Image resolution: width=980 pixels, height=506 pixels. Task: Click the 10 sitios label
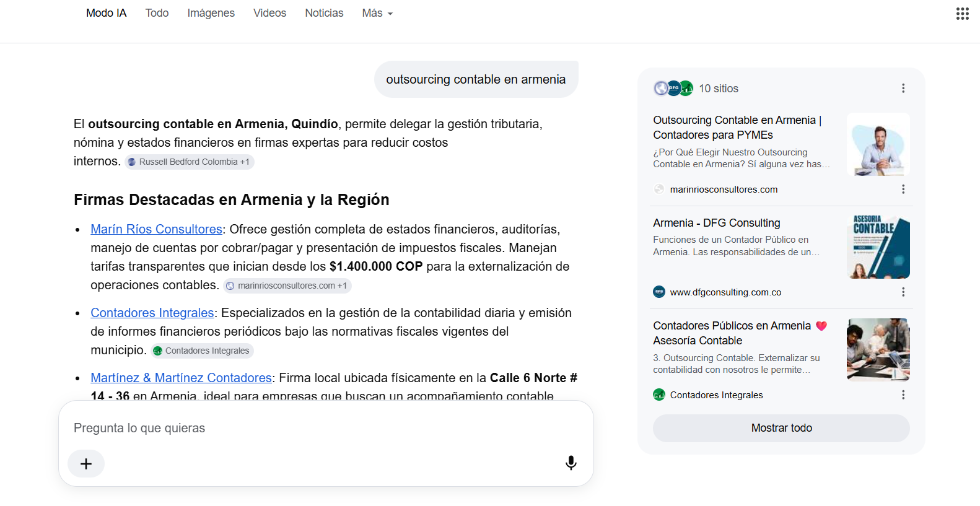719,89
